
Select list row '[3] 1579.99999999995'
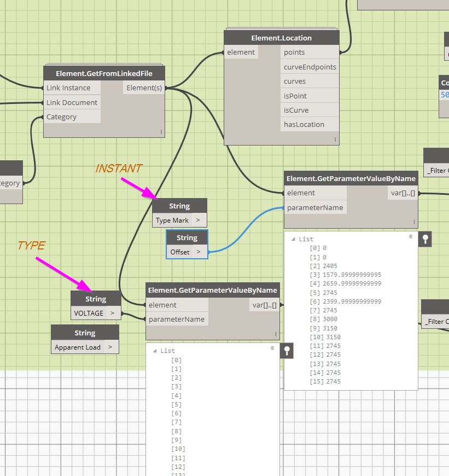[345, 275]
